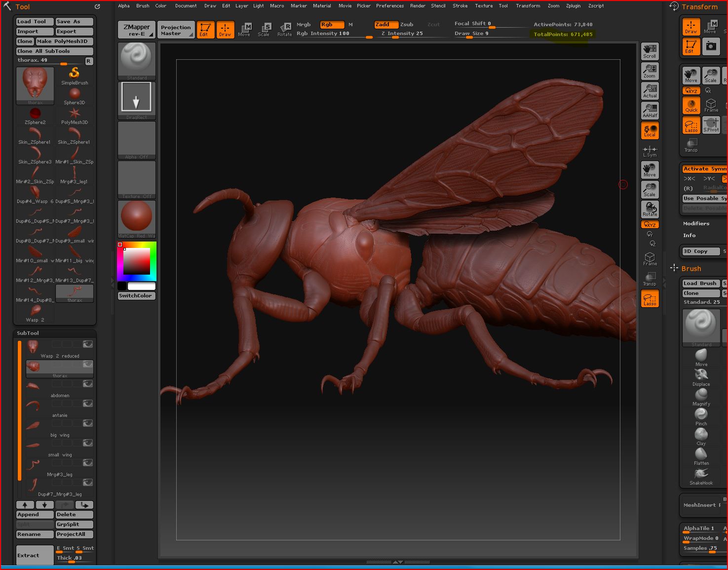Viewport: 728px width, 570px height.
Task: Toggle visibility of big wing subtool
Action: point(88,423)
